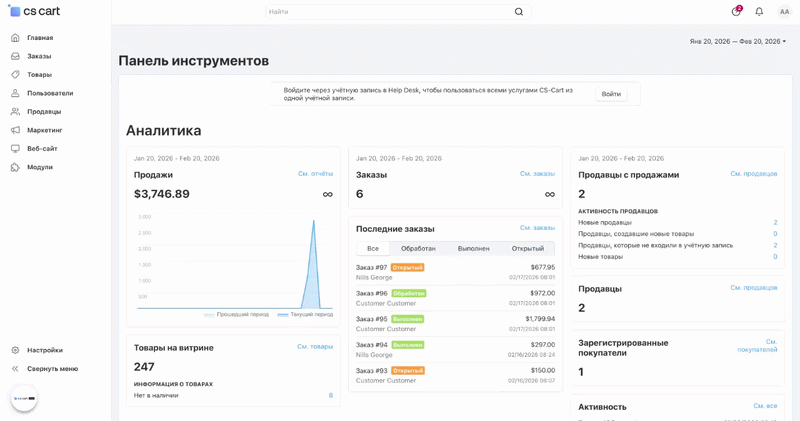Viewport: 800px width, 421px height.
Task: Open Заказы via its sidebar icon
Action: point(15,56)
